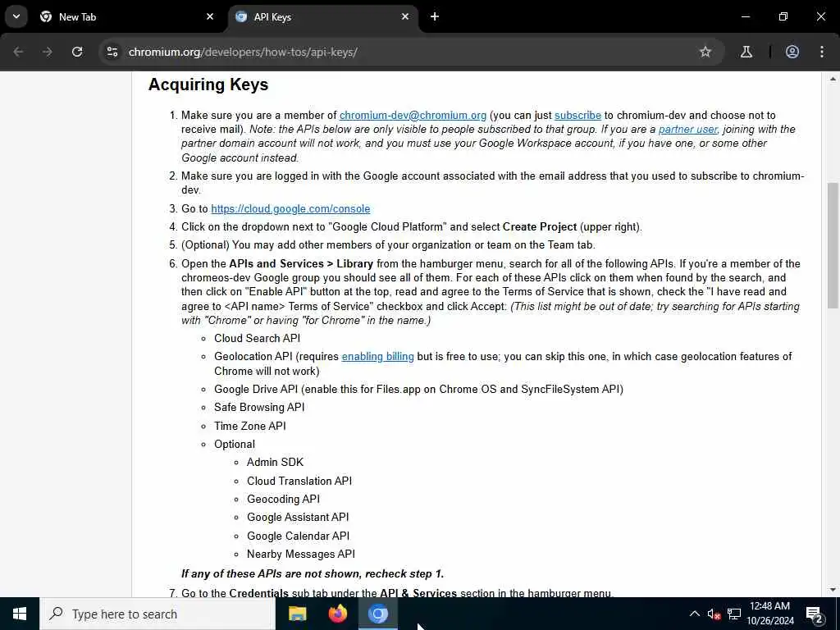This screenshot has height=630, width=840.
Task: Click the Google Calendar API item
Action: click(x=298, y=536)
